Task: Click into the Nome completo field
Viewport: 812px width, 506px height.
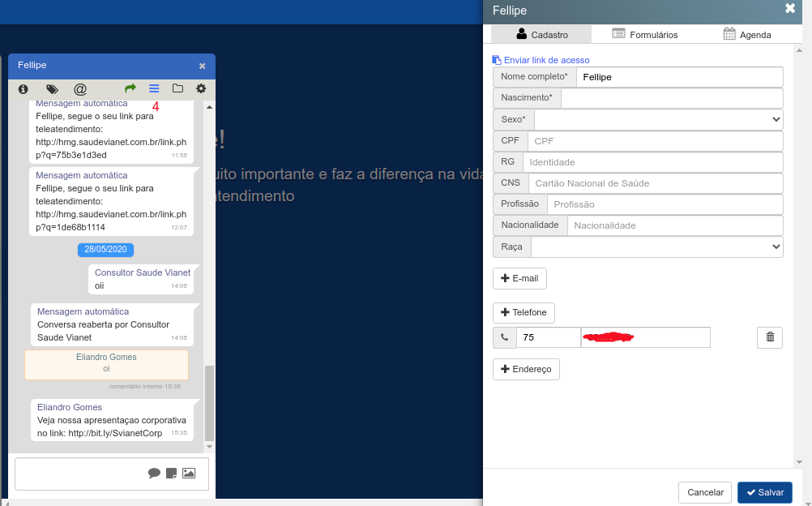Action: [679, 77]
